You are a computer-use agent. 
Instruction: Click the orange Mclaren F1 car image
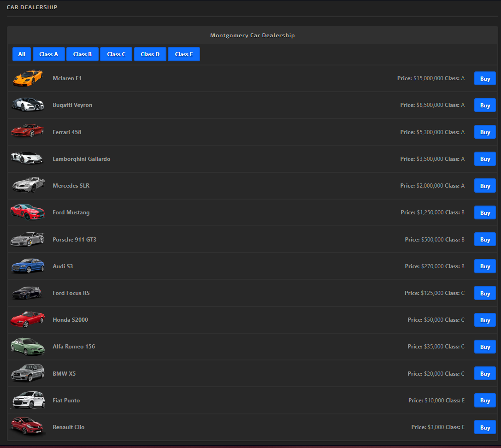[x=28, y=78]
